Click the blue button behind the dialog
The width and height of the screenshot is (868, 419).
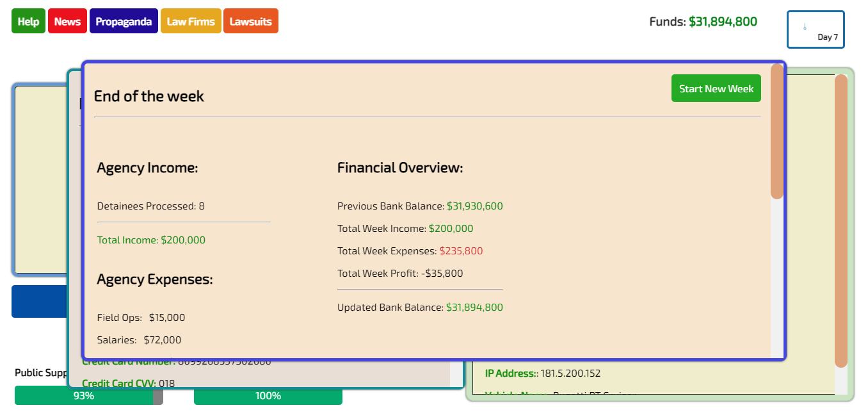coord(40,301)
